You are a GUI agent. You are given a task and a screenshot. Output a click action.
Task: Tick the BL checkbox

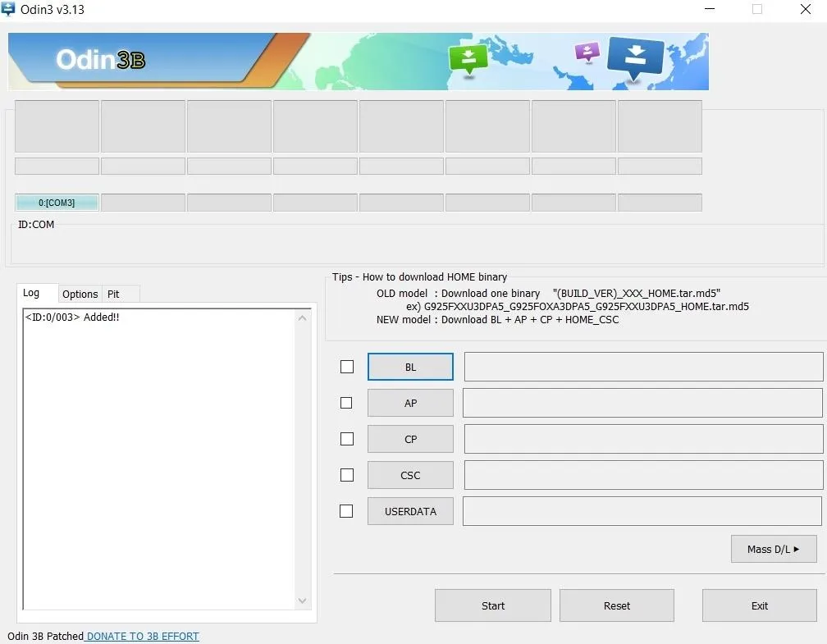point(347,367)
